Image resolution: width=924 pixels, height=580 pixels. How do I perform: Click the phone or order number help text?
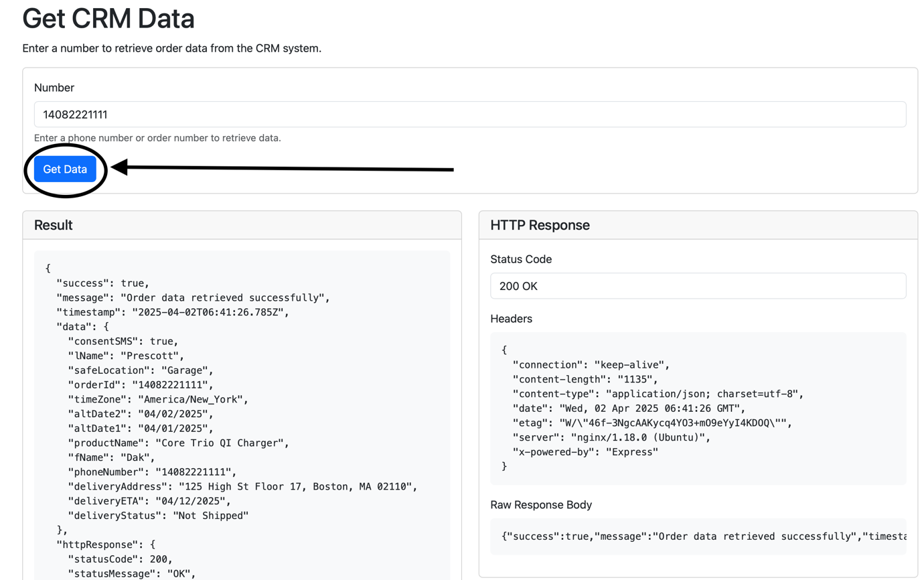tap(157, 138)
